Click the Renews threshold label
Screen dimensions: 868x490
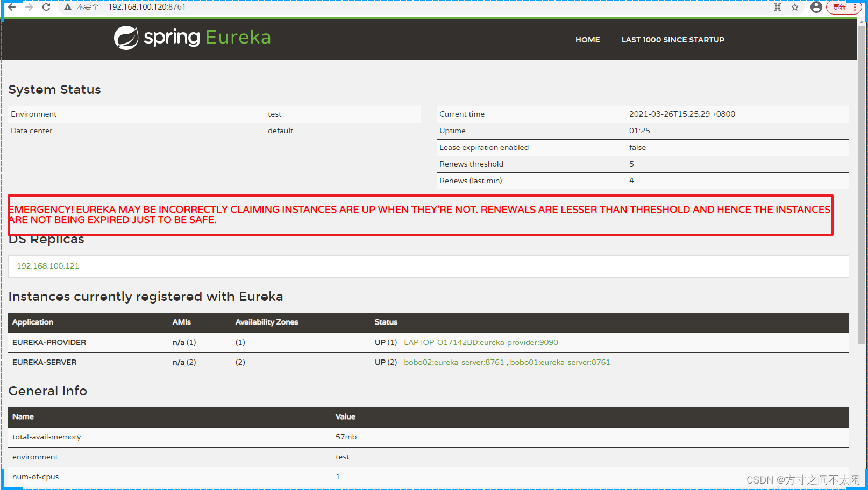[x=471, y=164]
